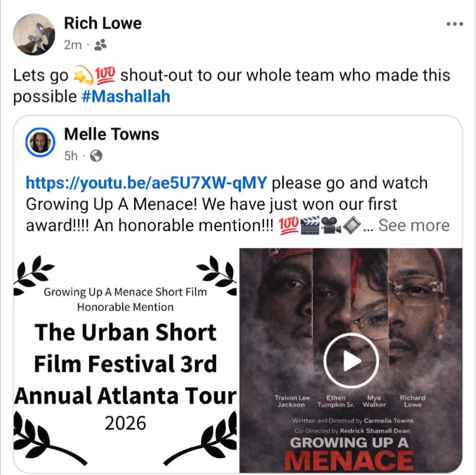Open the three-dot post options menu

click(455, 24)
